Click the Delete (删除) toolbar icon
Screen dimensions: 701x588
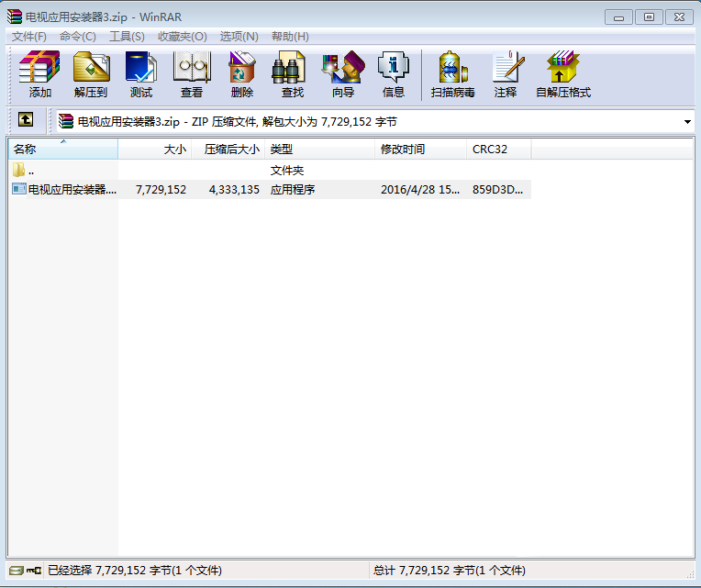pos(242,67)
